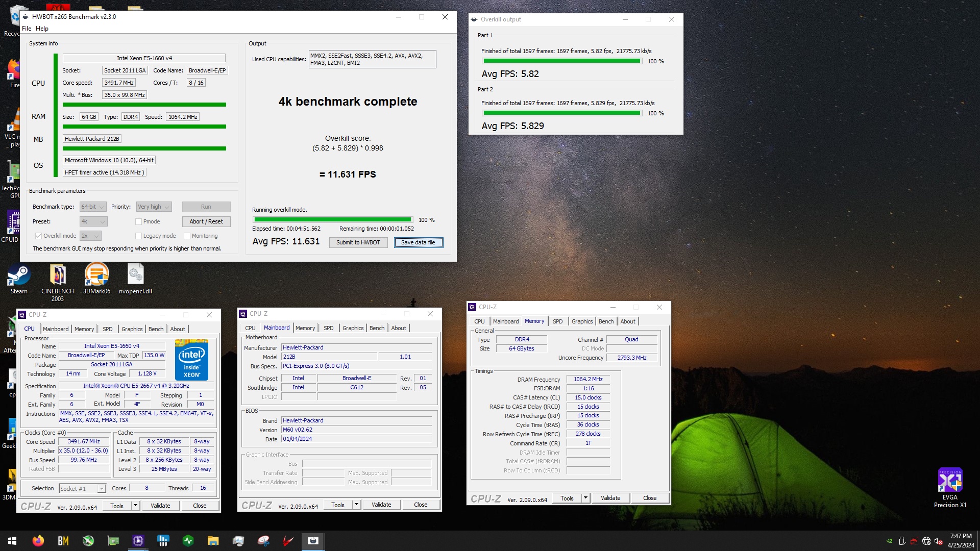
Task: Click the Windows Start button
Action: click(x=12, y=541)
